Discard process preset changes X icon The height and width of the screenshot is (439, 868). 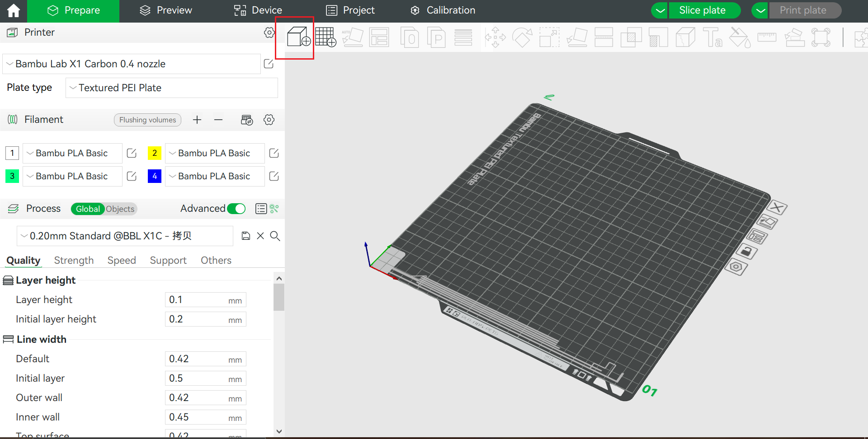260,236
